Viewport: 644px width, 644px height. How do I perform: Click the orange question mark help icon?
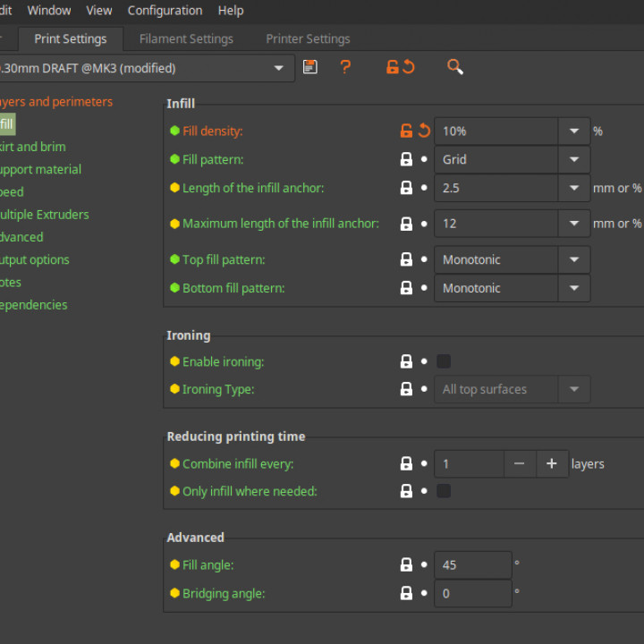click(x=345, y=67)
